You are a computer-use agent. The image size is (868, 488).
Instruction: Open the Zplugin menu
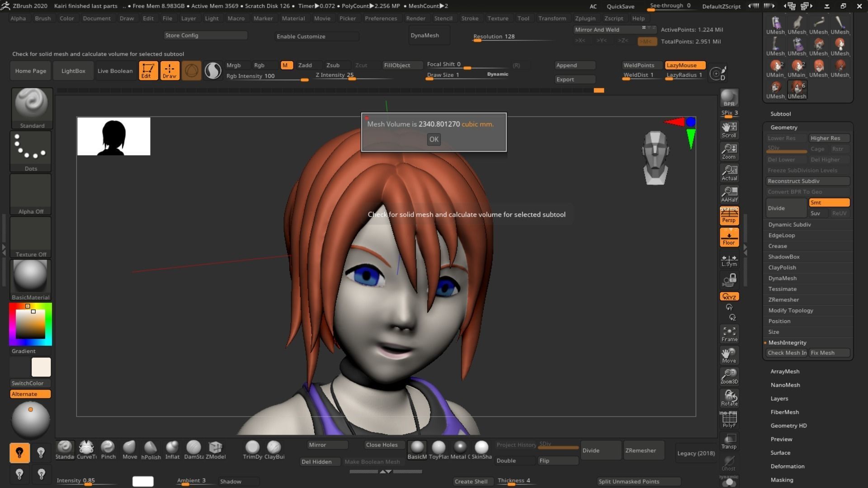585,18
